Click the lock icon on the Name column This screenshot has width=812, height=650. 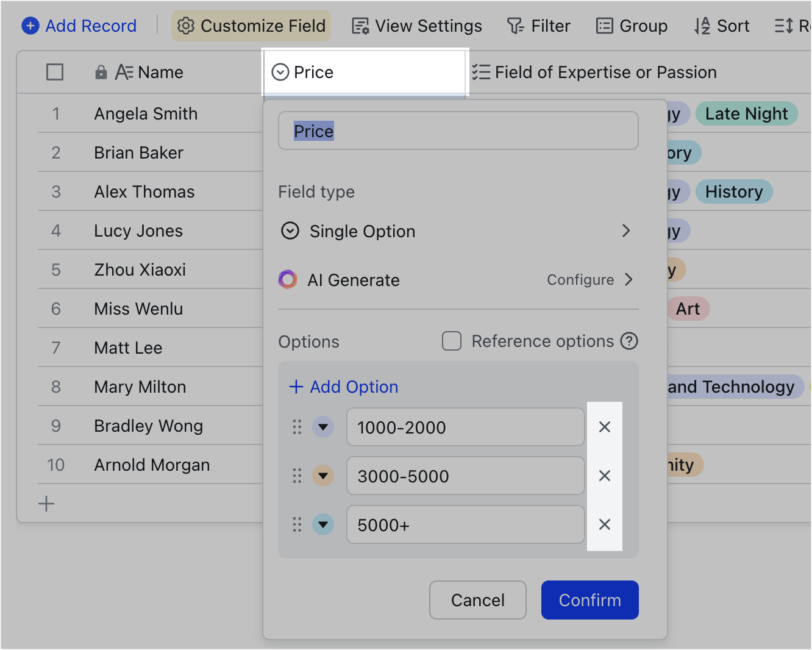[101, 71]
